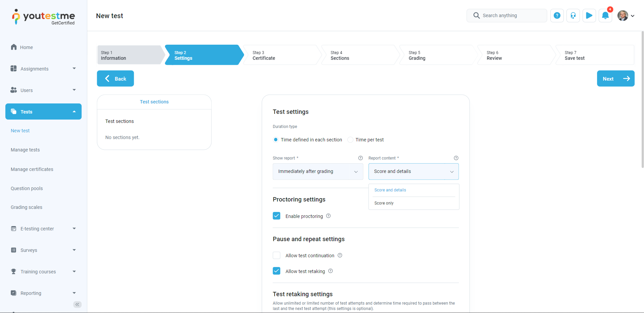Viewport: 644px width, 313px height.
Task: Click the Home icon in sidebar
Action: click(x=14, y=47)
